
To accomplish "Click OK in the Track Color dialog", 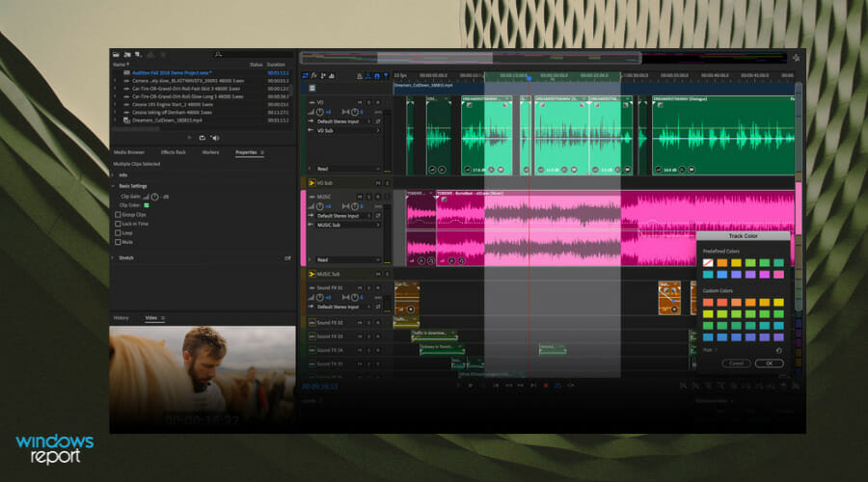I will pyautogui.click(x=769, y=363).
